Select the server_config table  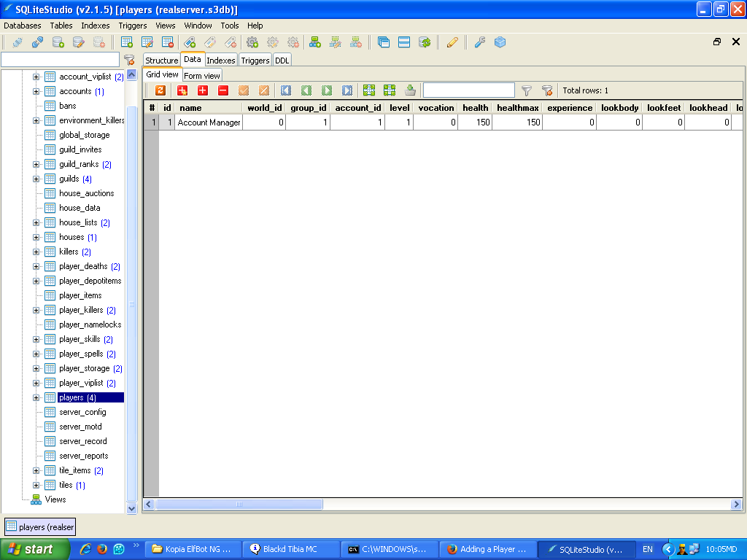pos(82,413)
